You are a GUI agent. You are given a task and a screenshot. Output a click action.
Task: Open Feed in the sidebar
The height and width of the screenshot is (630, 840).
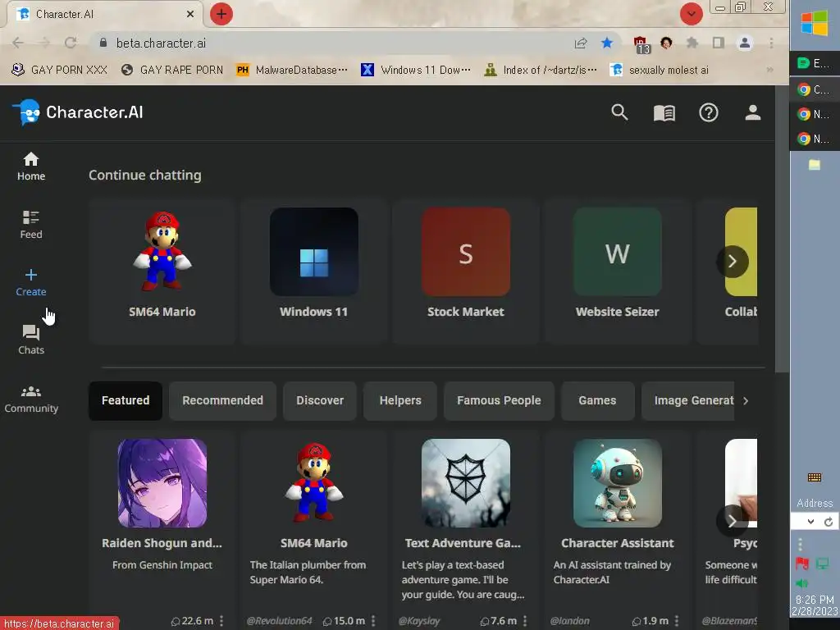[x=31, y=225]
